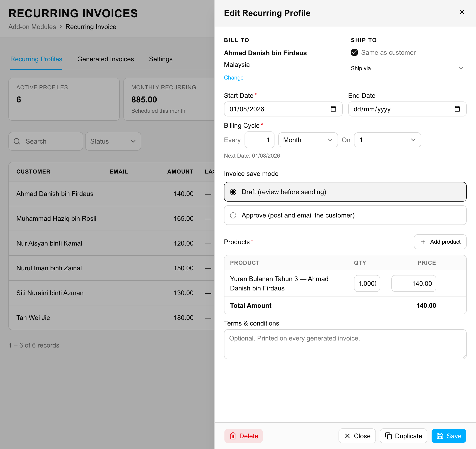Open the Settings tab

pos(161,59)
